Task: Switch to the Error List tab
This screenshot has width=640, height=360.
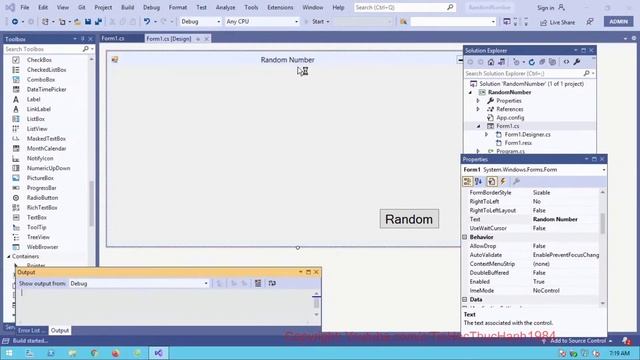Action: [31, 331]
